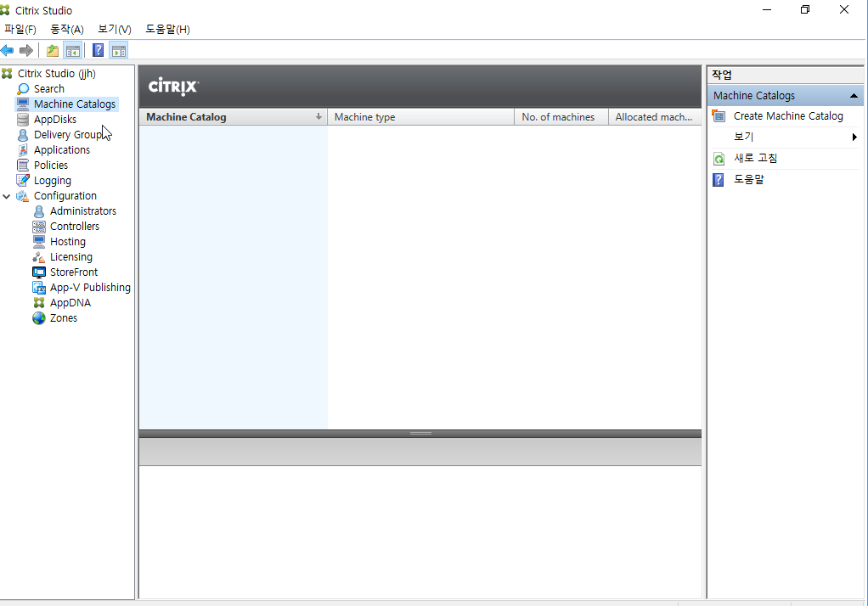
Task: Open the 도움말(H) menu
Action: click(x=167, y=30)
